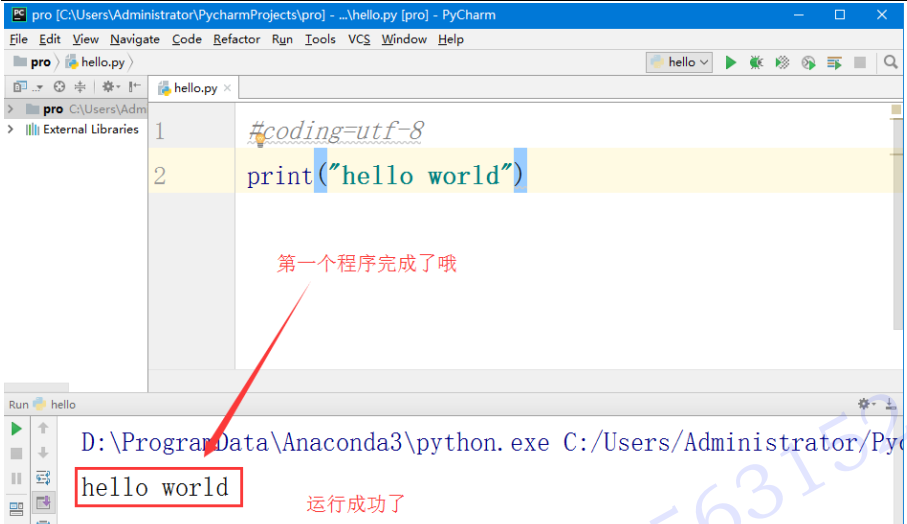Start debugging with the green bug icon
This screenshot has width=907, height=524.
[x=756, y=62]
